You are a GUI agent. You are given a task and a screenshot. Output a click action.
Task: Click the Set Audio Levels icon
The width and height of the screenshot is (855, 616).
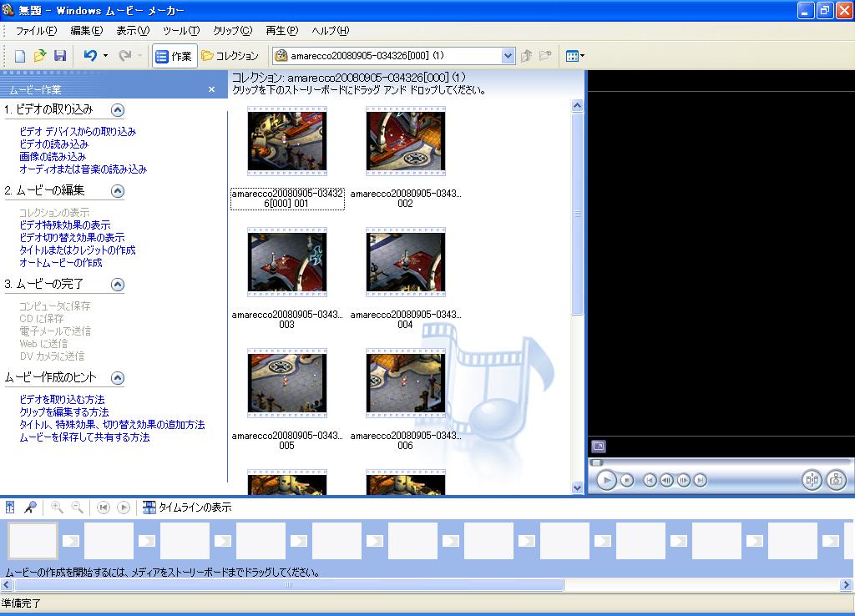10,507
